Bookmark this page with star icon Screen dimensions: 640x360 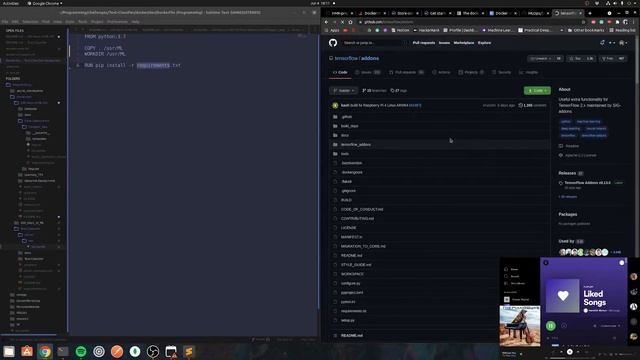[583, 22]
